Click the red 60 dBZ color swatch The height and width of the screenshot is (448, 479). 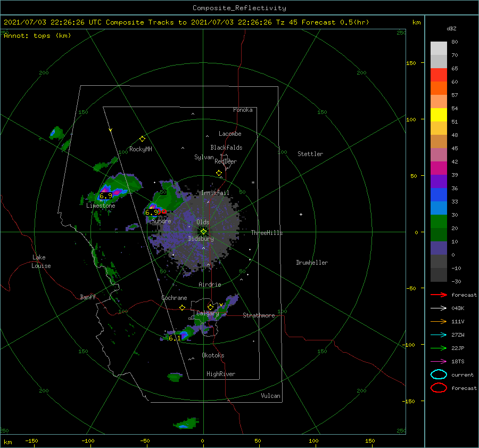point(439,75)
